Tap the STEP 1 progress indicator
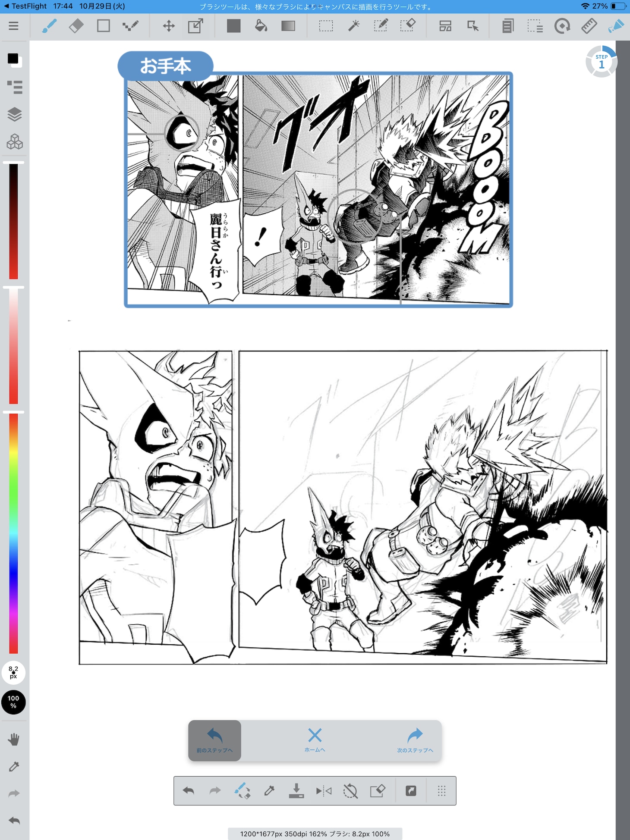Viewport: 630px width, 840px height. click(x=601, y=62)
